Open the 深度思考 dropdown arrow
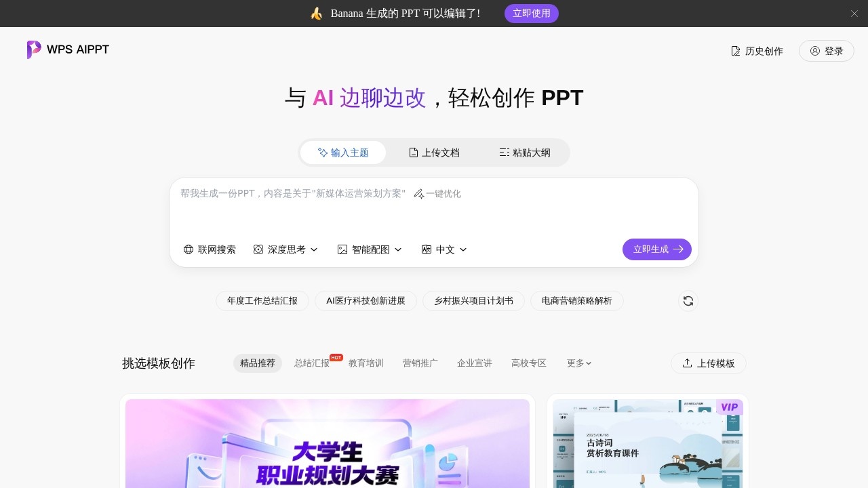Viewport: 868px width, 488px height. point(314,249)
